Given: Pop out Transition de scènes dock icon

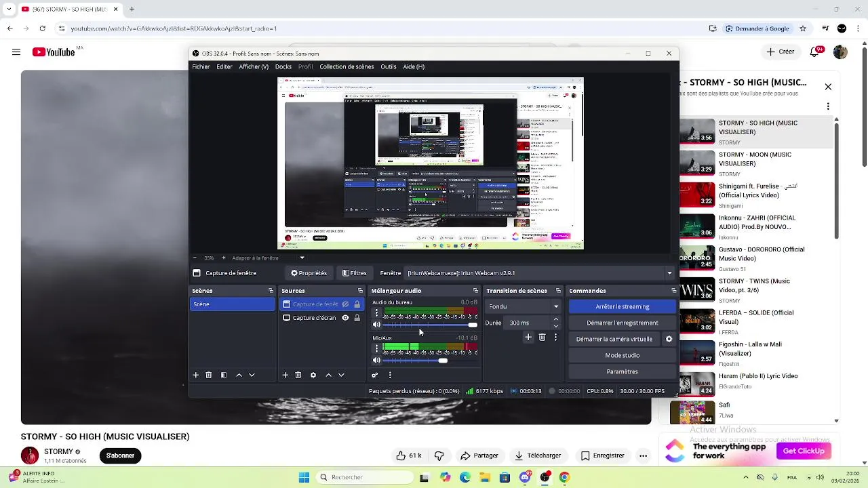Looking at the screenshot, I should pos(558,291).
